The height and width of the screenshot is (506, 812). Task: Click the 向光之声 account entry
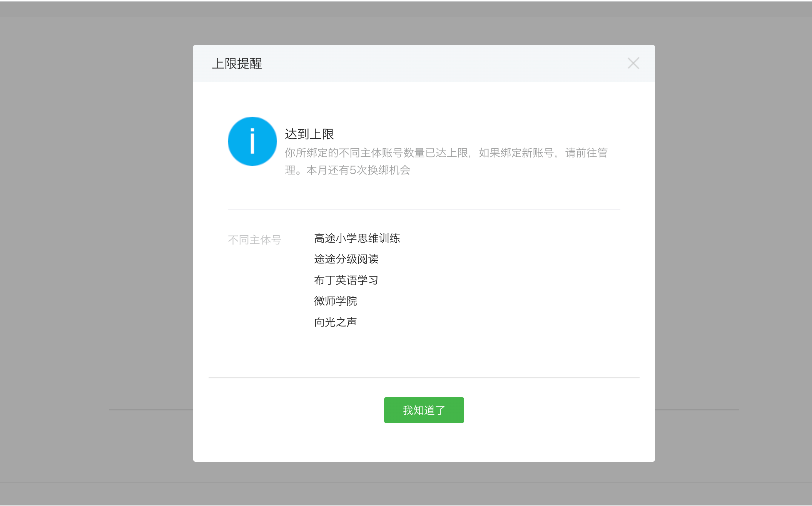click(x=335, y=322)
